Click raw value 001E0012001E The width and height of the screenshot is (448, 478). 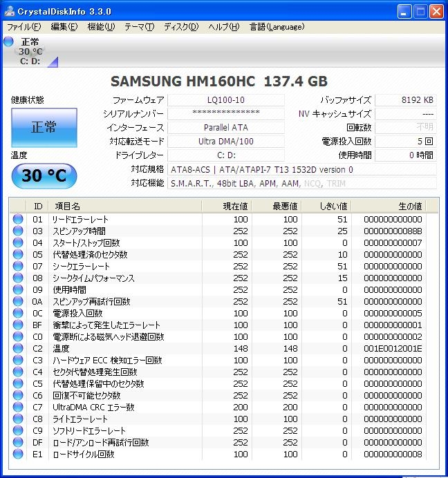[393, 348]
